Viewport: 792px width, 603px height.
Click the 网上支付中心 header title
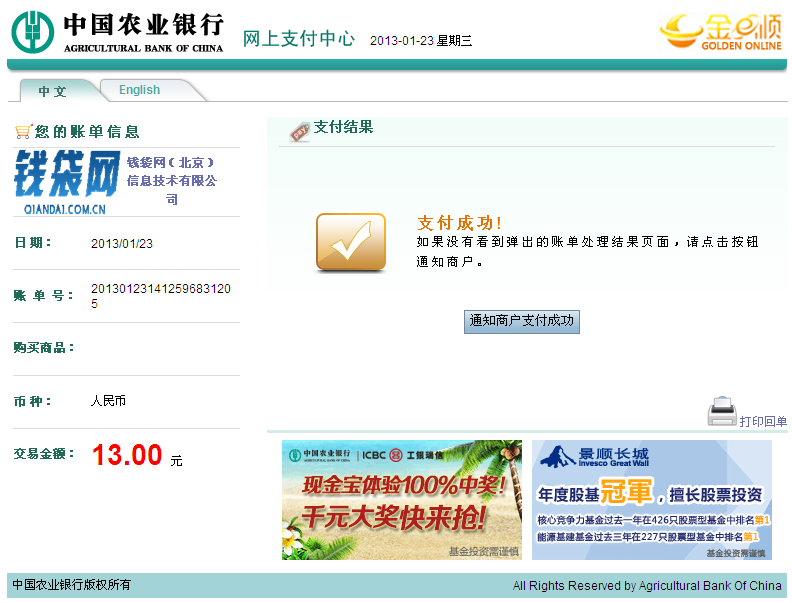(299, 38)
